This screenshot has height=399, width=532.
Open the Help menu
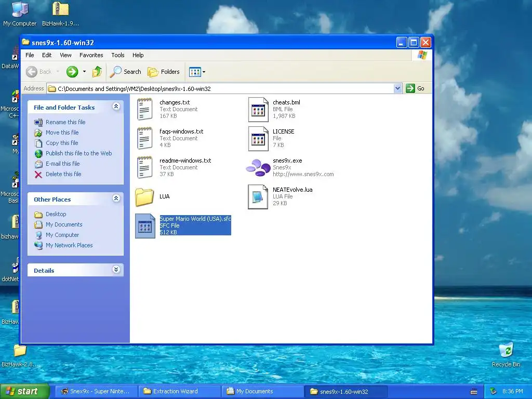coord(138,55)
